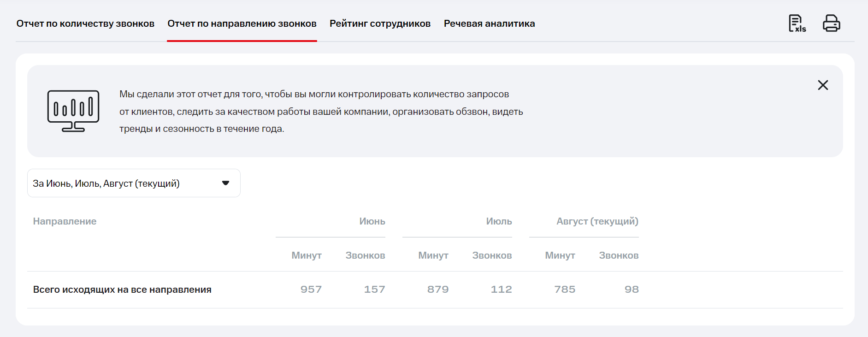Export the report to XLS file
The width and height of the screenshot is (868, 337).
(x=797, y=24)
